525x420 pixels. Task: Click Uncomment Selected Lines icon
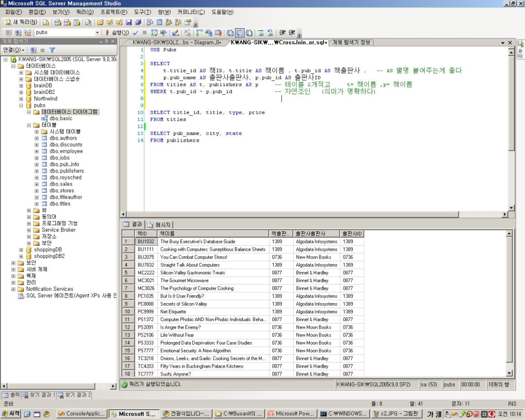pyautogui.click(x=270, y=32)
